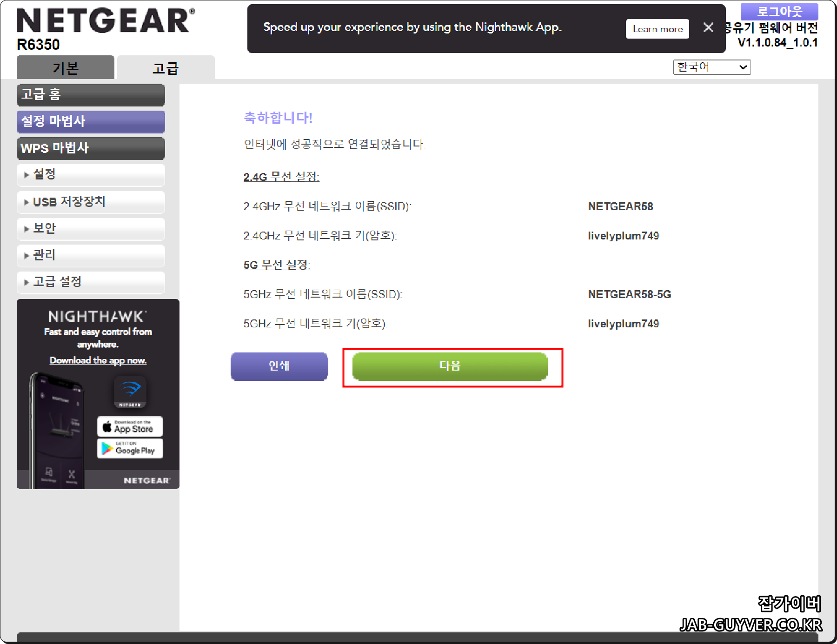The image size is (837, 644).
Task: Click the Nighthawk phone image
Action: [x=56, y=430]
